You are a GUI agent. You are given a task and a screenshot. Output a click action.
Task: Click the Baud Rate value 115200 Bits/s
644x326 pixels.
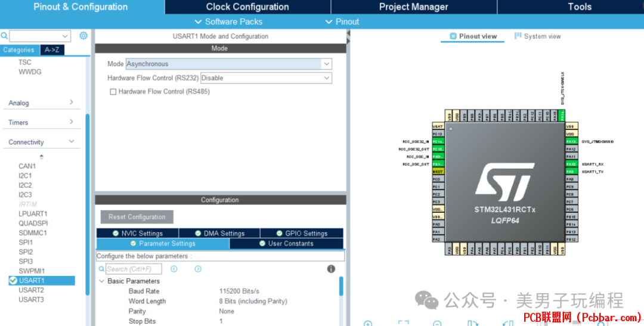point(239,291)
